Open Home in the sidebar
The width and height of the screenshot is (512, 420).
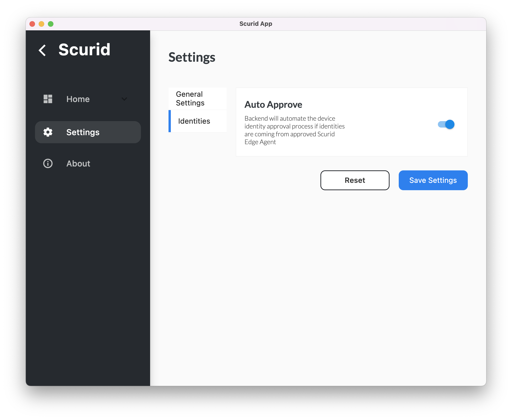point(78,99)
